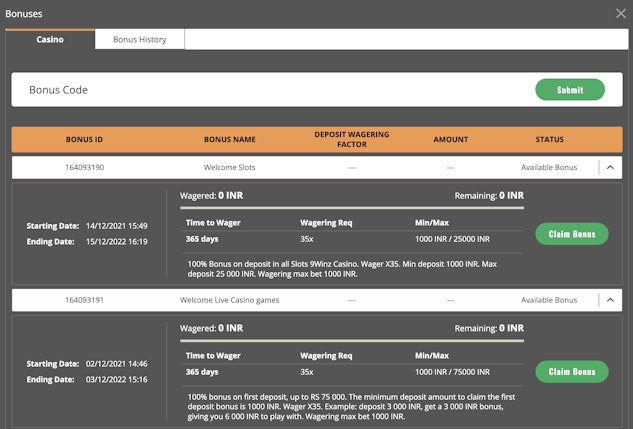Claim the Welcome Slots bonus
Screen dimensions: 633x429
point(572,235)
